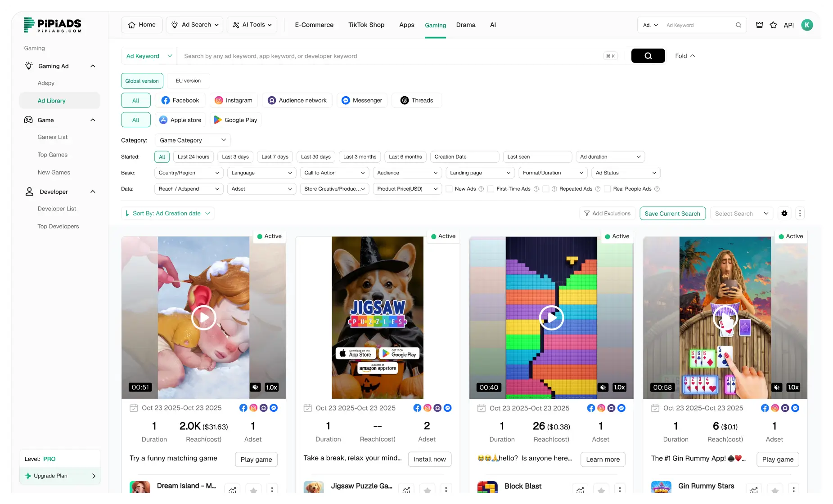Image resolution: width=833 pixels, height=504 pixels.
Task: Click the Facebook platform filter icon
Action: tap(164, 100)
